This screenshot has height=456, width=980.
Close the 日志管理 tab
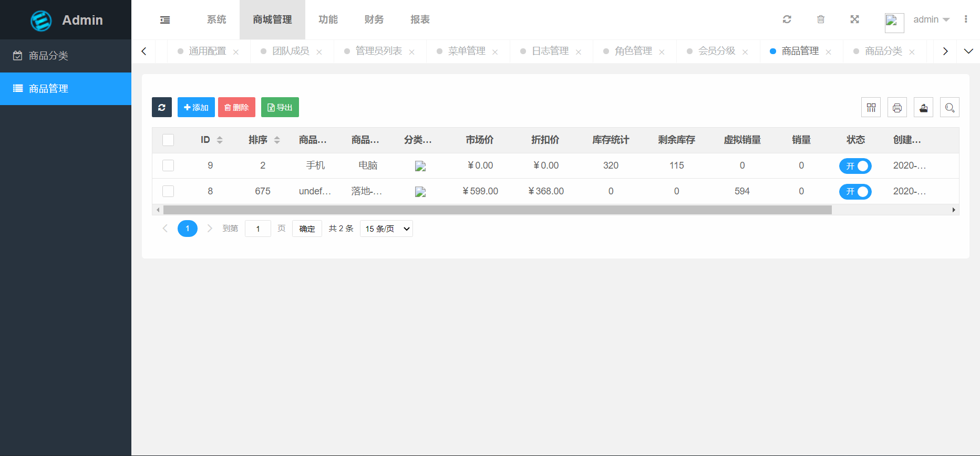[579, 52]
